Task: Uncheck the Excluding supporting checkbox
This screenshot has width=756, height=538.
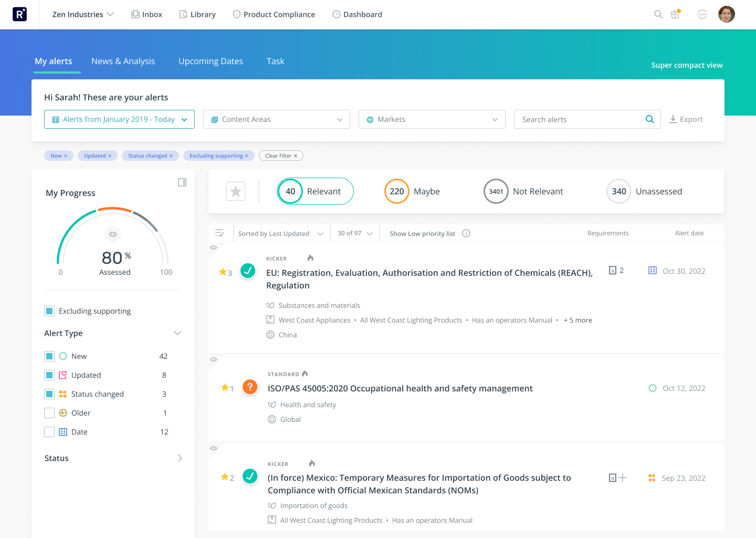Action: click(49, 311)
